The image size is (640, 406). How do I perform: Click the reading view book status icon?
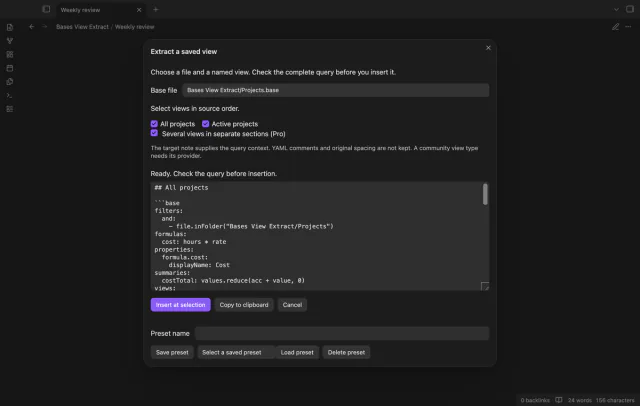coord(559,400)
